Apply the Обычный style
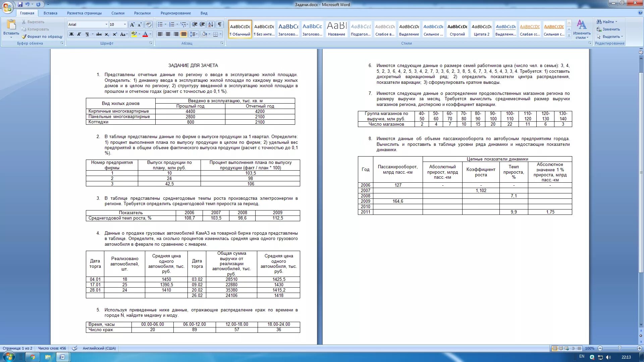The width and height of the screenshot is (644, 362). point(240,29)
